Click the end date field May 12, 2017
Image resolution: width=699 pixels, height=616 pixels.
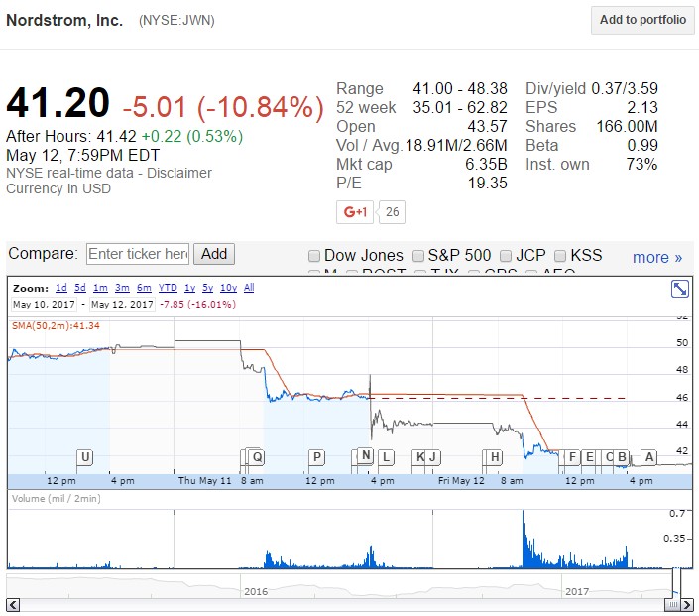[122, 305]
